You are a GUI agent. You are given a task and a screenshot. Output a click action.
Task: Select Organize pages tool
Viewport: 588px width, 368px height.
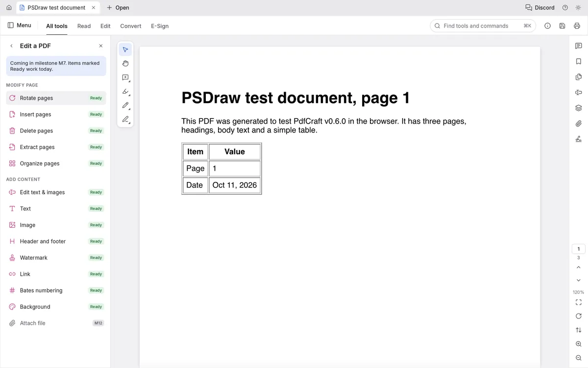tap(56, 163)
